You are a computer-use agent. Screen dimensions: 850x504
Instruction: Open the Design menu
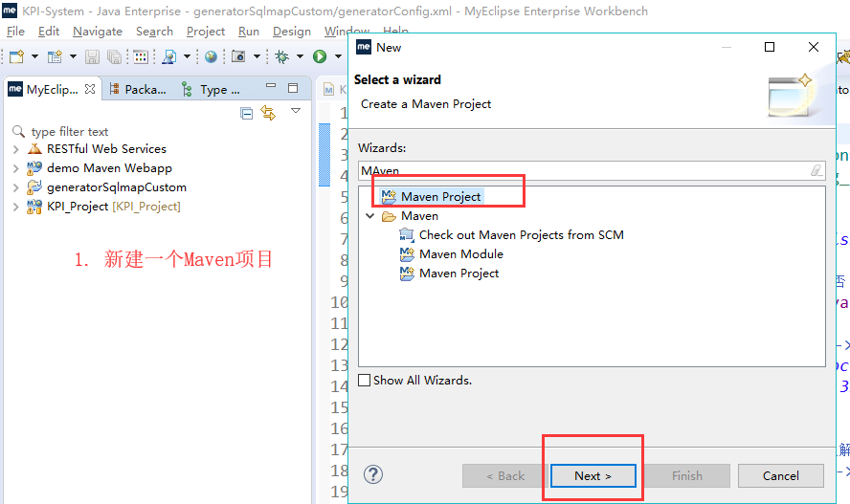292,32
